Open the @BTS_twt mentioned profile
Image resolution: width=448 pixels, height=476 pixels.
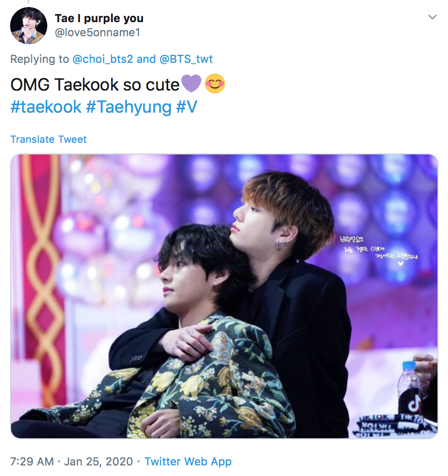point(186,59)
